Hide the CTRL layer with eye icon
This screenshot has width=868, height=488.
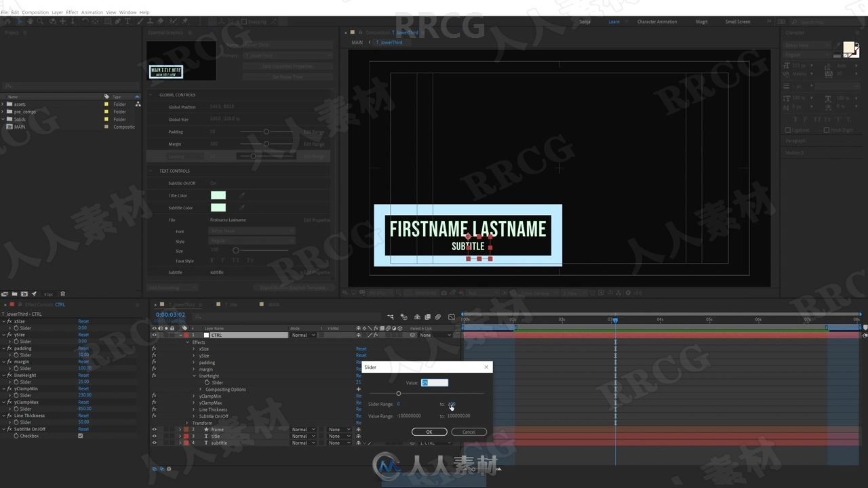pyautogui.click(x=154, y=335)
